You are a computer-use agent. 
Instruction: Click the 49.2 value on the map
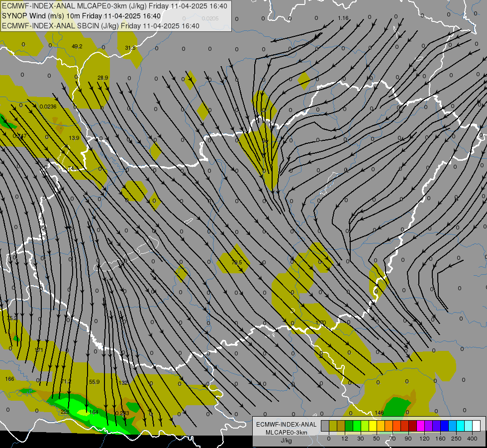(x=77, y=46)
